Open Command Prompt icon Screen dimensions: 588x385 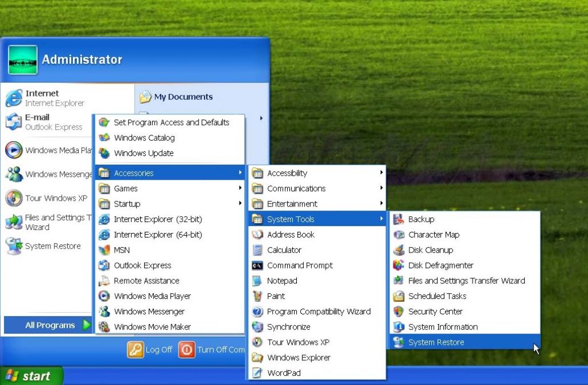[x=257, y=265]
